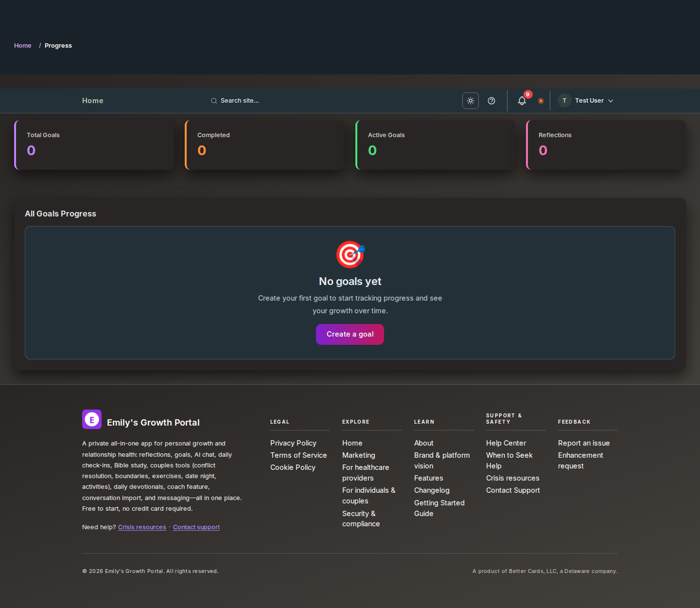Open the Terms of Service link
The height and width of the screenshot is (608, 700).
click(298, 455)
